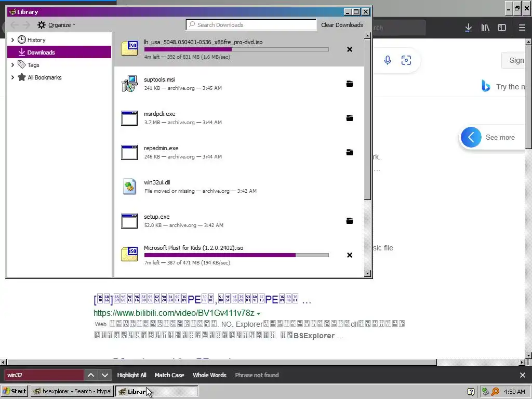Click the suptools.msi installer icon
532x399 pixels.
point(129,84)
